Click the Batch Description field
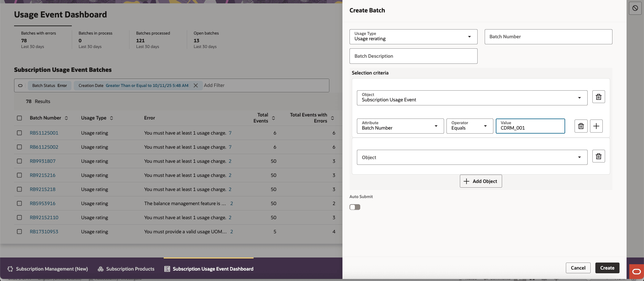 coord(413,56)
